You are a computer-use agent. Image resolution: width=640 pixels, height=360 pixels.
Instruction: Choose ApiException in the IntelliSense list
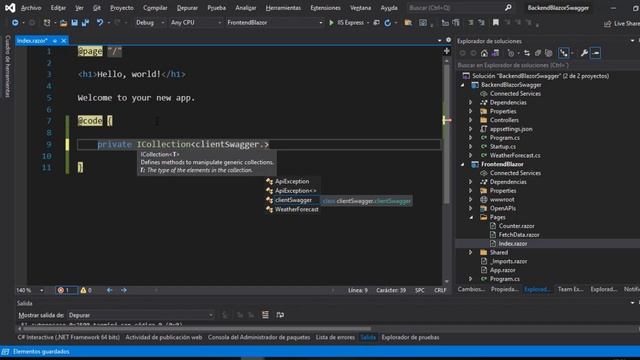pos(292,181)
